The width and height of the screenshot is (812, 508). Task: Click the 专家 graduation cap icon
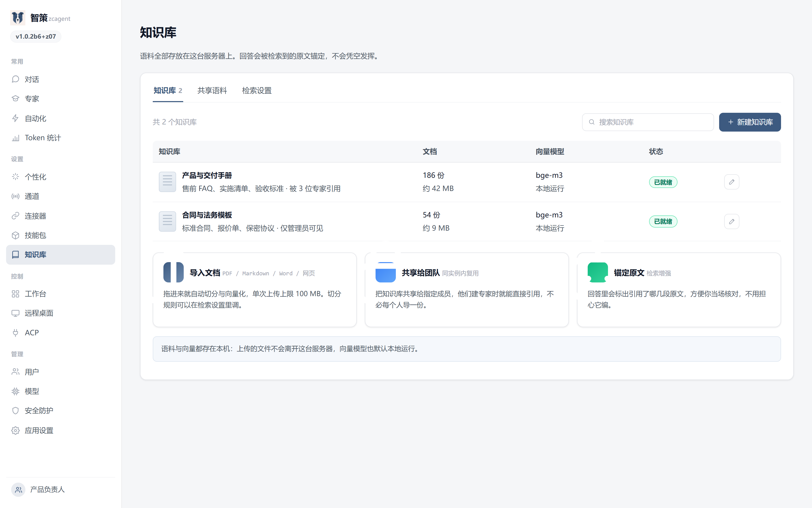[x=15, y=99]
